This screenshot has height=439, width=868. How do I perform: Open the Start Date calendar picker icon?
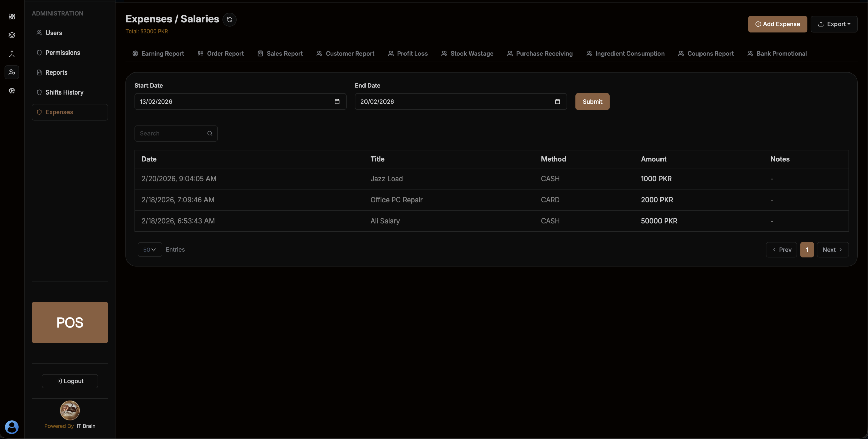[337, 102]
